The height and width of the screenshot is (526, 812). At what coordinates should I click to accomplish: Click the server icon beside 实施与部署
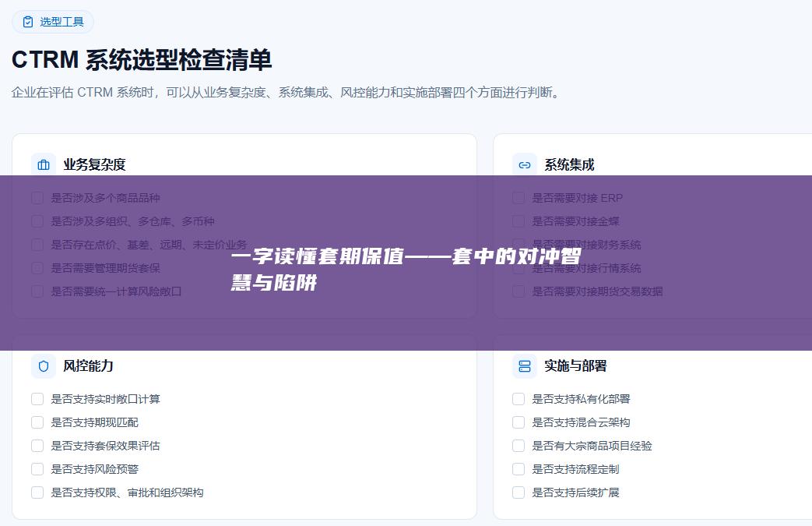click(x=525, y=366)
